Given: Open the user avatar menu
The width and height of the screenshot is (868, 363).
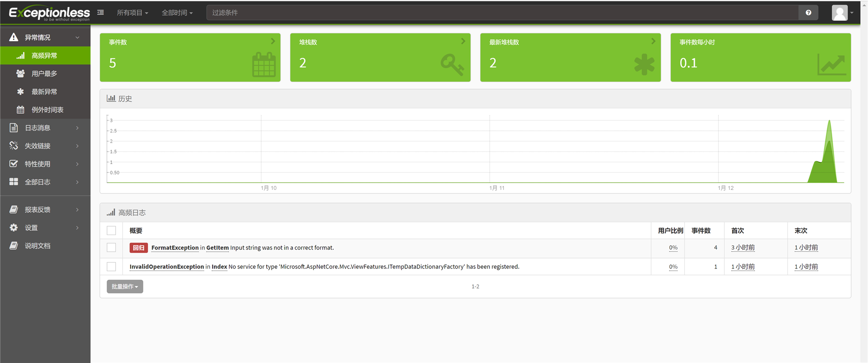Looking at the screenshot, I should (x=843, y=13).
